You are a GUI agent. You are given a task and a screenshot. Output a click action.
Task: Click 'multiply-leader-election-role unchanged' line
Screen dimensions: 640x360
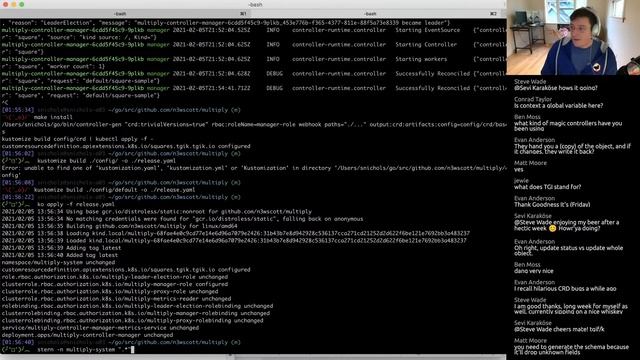pos(115,277)
